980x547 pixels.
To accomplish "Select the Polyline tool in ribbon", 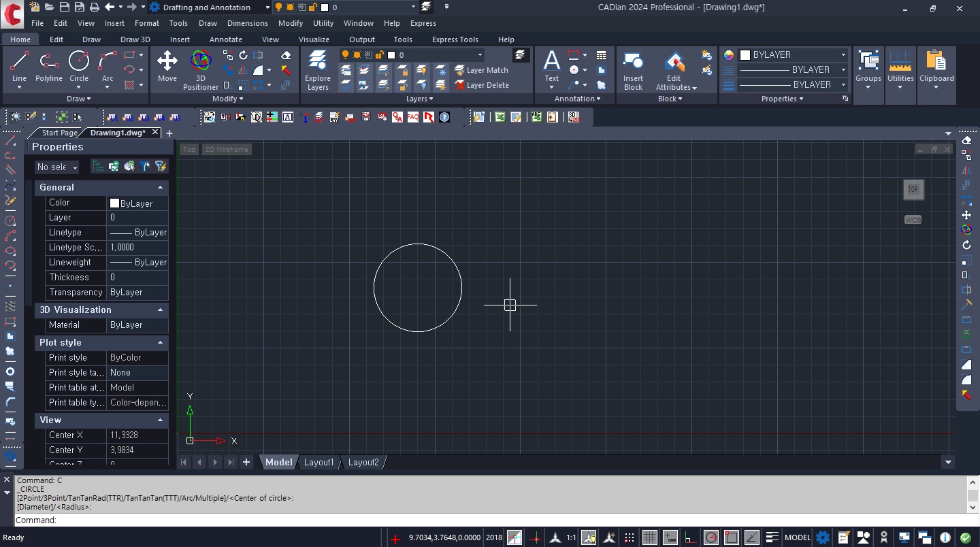I will tap(49, 67).
